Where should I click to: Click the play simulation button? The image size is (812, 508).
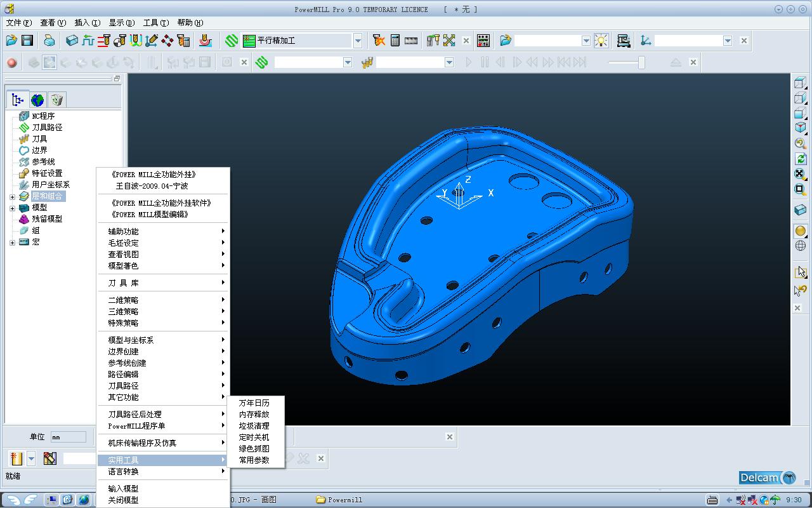469,62
